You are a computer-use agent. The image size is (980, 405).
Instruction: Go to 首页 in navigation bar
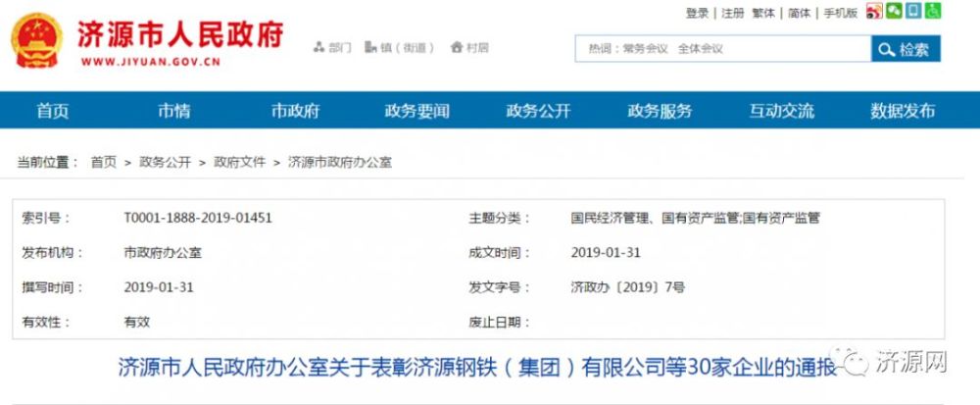tap(53, 111)
